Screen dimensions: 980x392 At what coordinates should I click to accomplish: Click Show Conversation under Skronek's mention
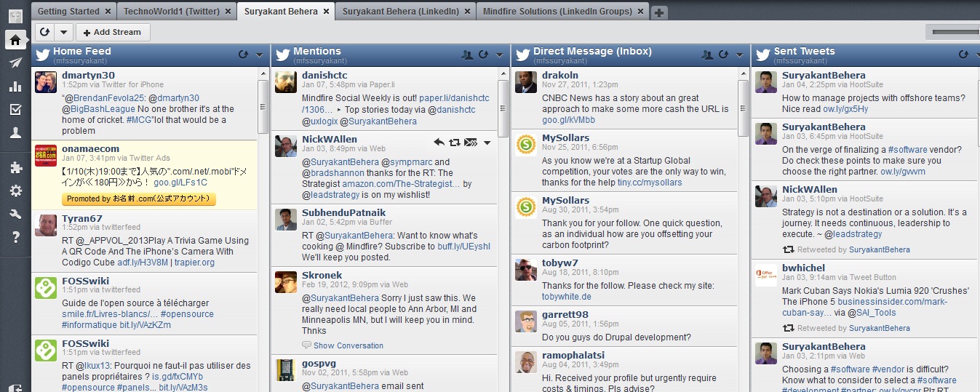pyautogui.click(x=348, y=345)
